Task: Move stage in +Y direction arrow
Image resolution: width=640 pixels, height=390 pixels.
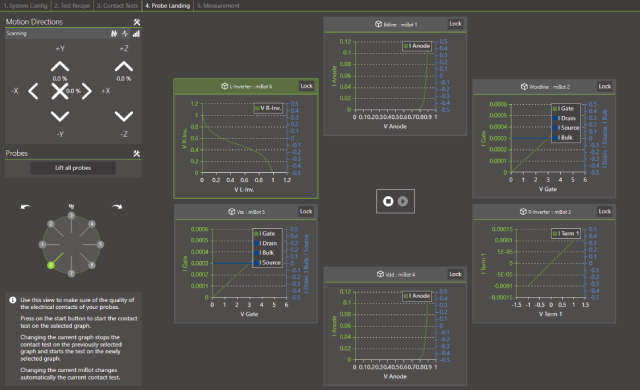Action: click(60, 66)
